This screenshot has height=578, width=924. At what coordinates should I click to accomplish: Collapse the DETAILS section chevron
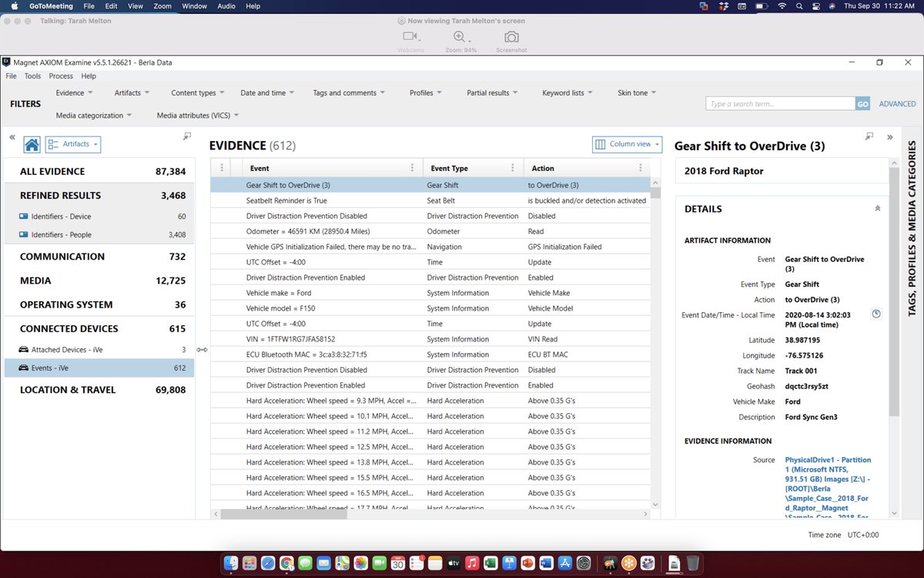(x=878, y=208)
